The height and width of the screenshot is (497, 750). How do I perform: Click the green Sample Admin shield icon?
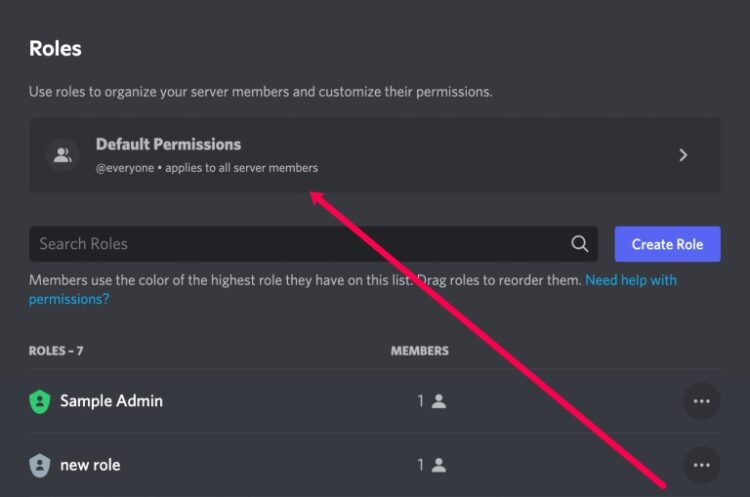[x=40, y=401]
